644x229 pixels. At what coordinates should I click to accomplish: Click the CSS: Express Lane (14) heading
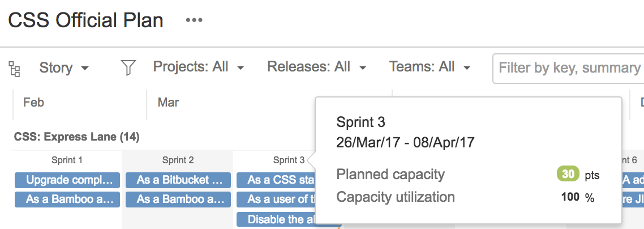77,137
